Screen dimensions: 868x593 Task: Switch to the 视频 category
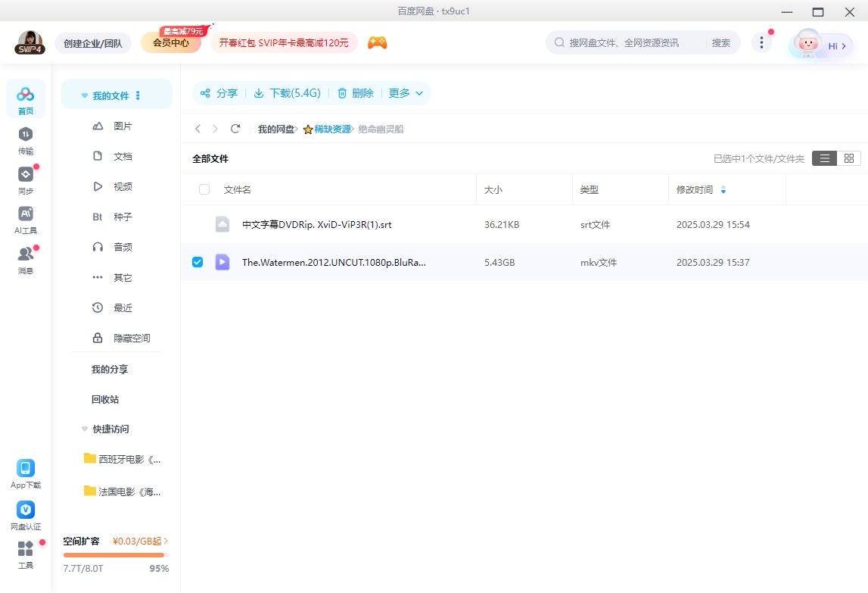[x=123, y=186]
